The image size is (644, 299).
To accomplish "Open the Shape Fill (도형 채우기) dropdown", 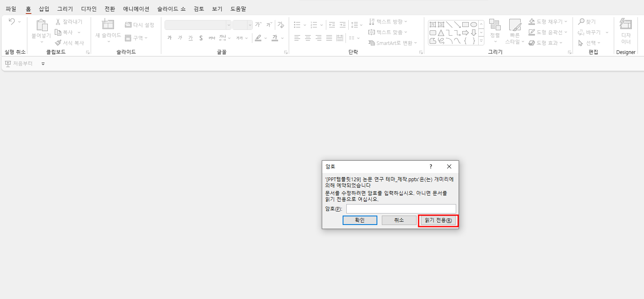I will click(x=566, y=22).
